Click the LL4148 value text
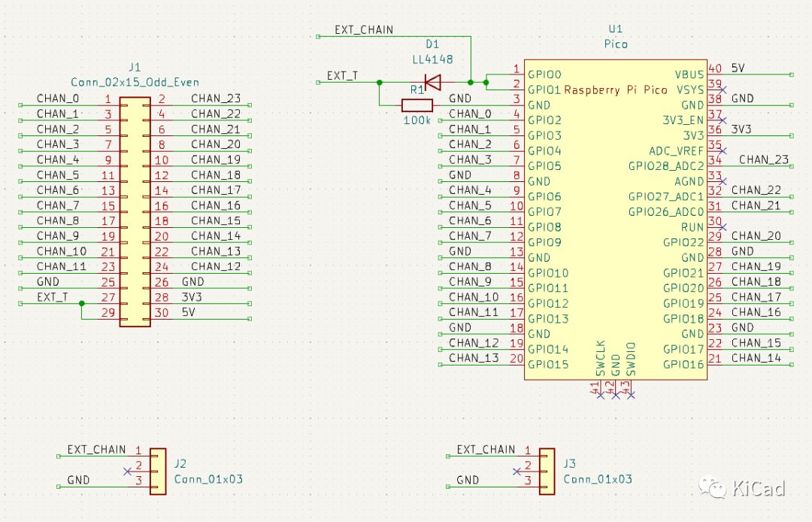Screen dimensions: 812x522 [432, 59]
